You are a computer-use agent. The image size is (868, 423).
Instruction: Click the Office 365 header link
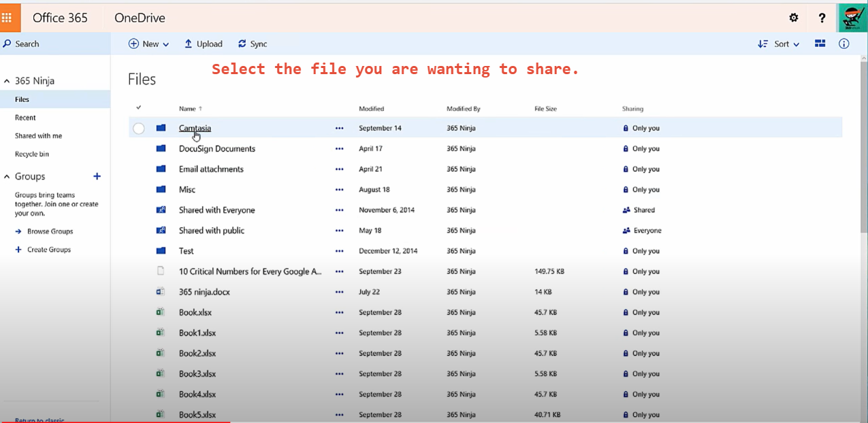click(x=60, y=18)
